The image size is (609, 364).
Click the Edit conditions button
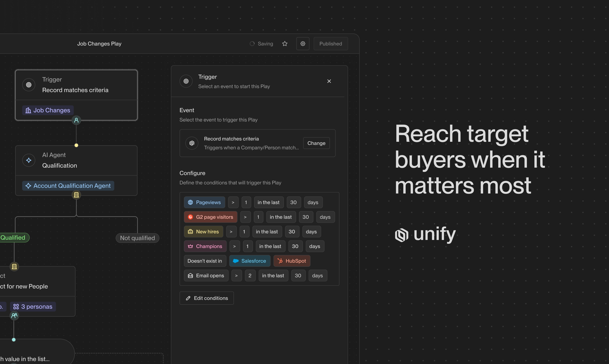206,298
